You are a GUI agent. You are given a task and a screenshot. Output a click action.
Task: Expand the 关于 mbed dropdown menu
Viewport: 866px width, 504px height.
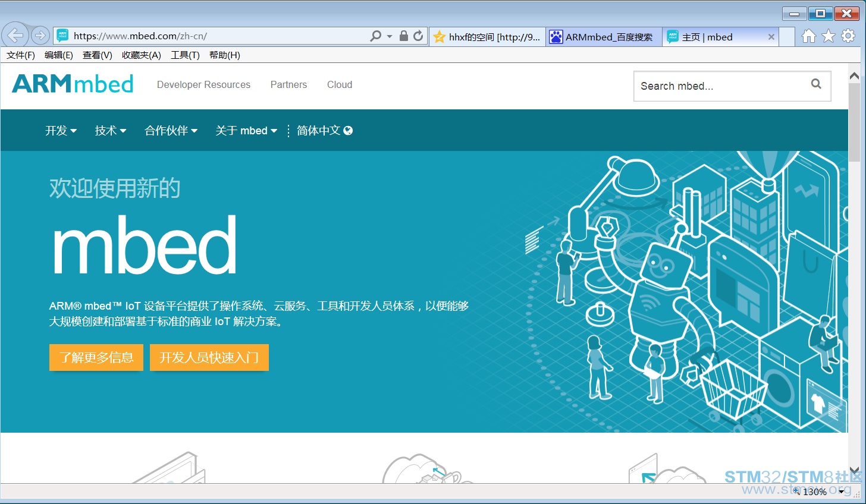pos(246,130)
